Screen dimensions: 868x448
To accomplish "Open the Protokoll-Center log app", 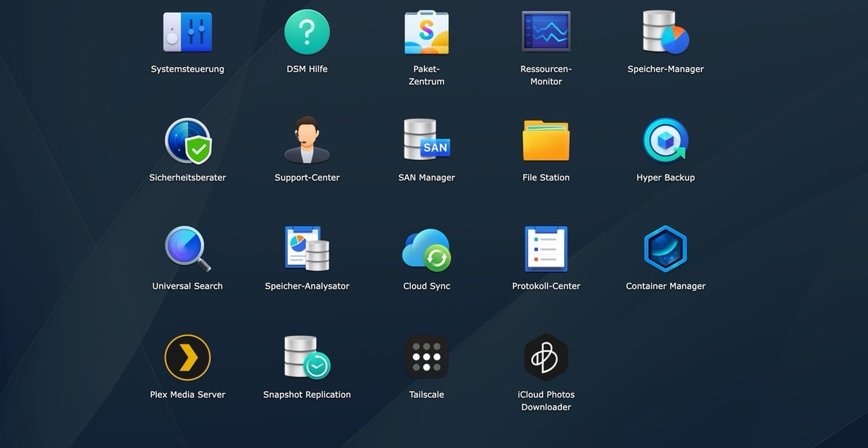I will [546, 249].
